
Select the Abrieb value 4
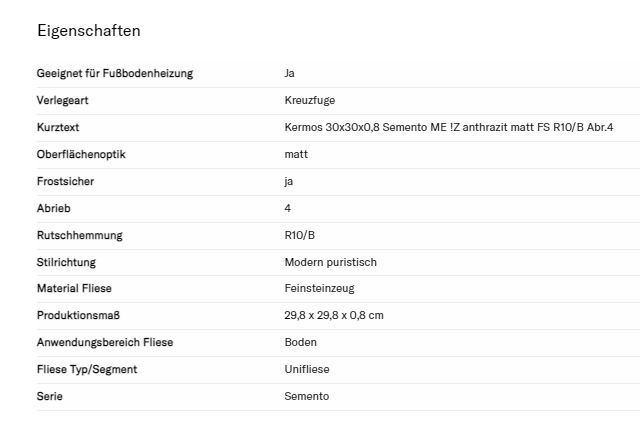tap(288, 208)
